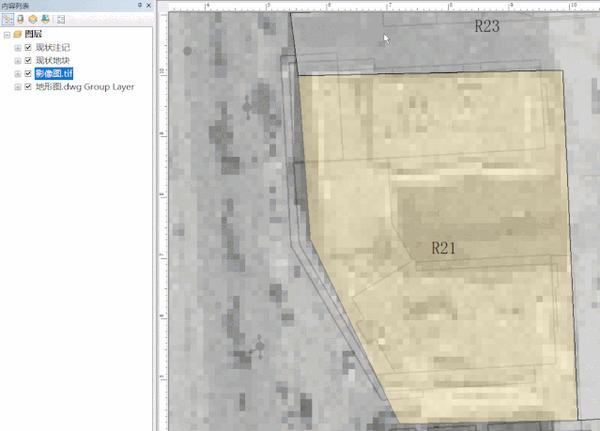The width and height of the screenshot is (600, 431).
Task: Click the 内容列表 panel title
Action: [x=15, y=5]
